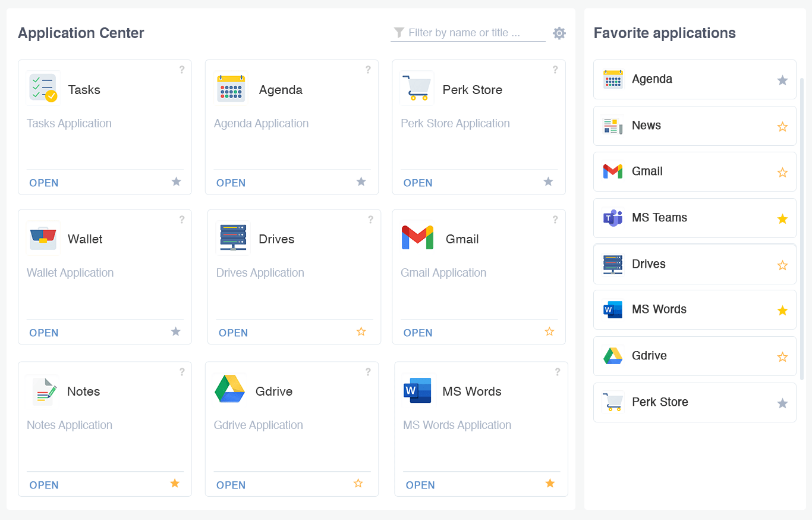Toggle favorite star on Wallet card
Viewport: 812px width, 520px height.
pyautogui.click(x=175, y=331)
